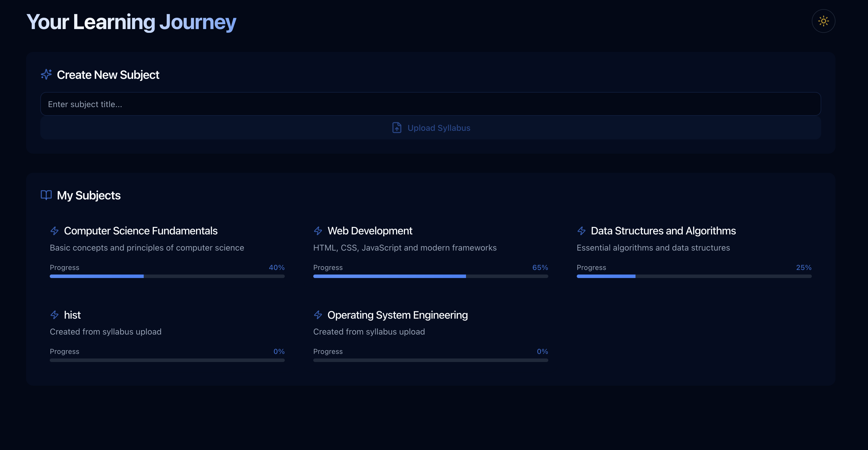Image resolution: width=868 pixels, height=450 pixels.
Task: Click lightning icon for Data Structures and Algorithms
Action: (581, 231)
